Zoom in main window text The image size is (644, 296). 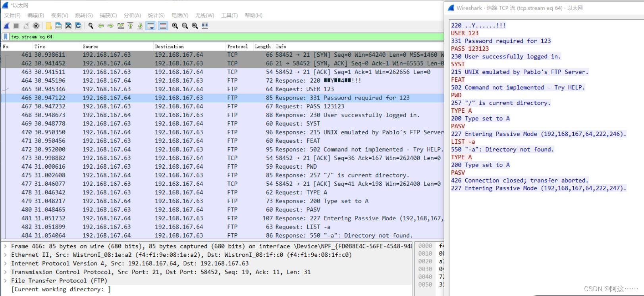click(175, 26)
